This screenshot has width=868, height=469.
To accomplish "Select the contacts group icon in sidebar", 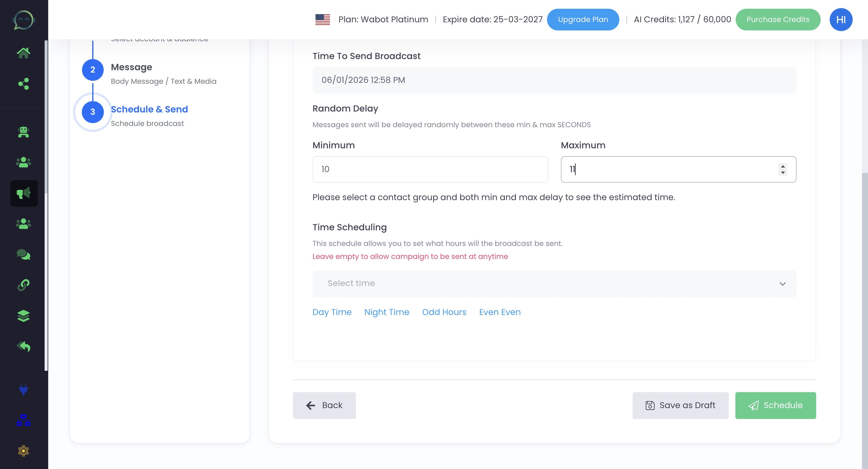I will pyautogui.click(x=23, y=163).
